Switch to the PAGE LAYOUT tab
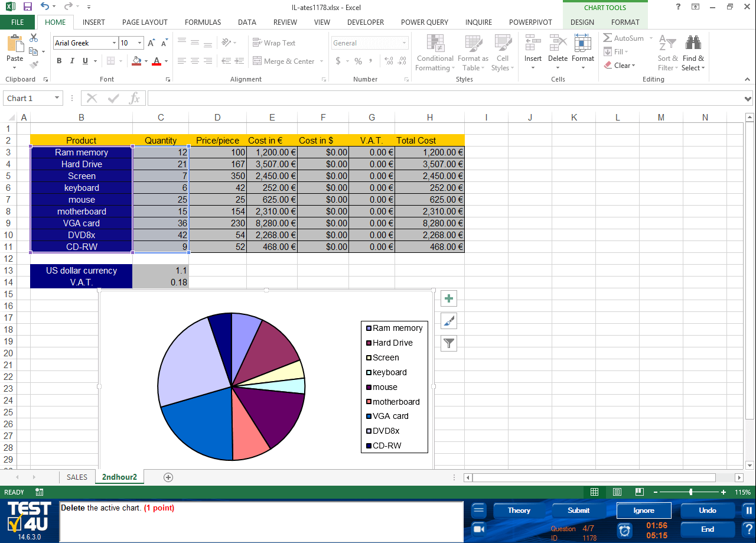Image resolution: width=756 pixels, height=543 pixels. pyautogui.click(x=145, y=22)
